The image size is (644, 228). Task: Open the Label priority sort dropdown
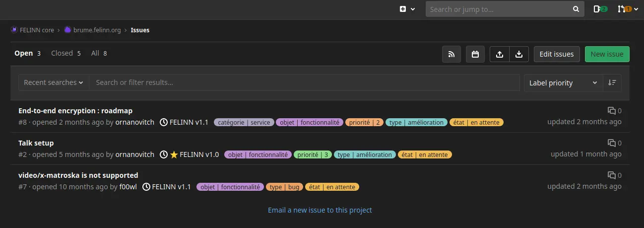(x=563, y=83)
